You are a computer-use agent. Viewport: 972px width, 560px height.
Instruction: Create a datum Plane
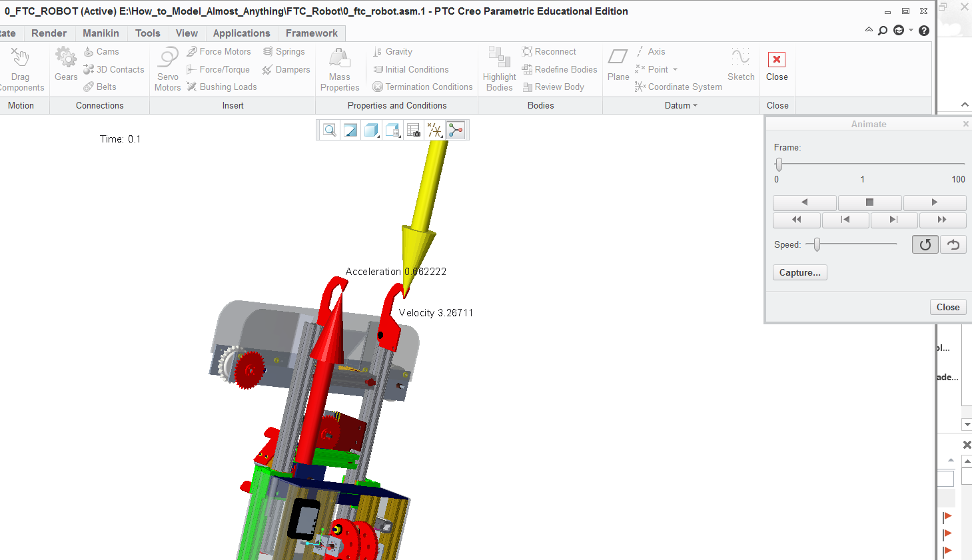pyautogui.click(x=618, y=64)
